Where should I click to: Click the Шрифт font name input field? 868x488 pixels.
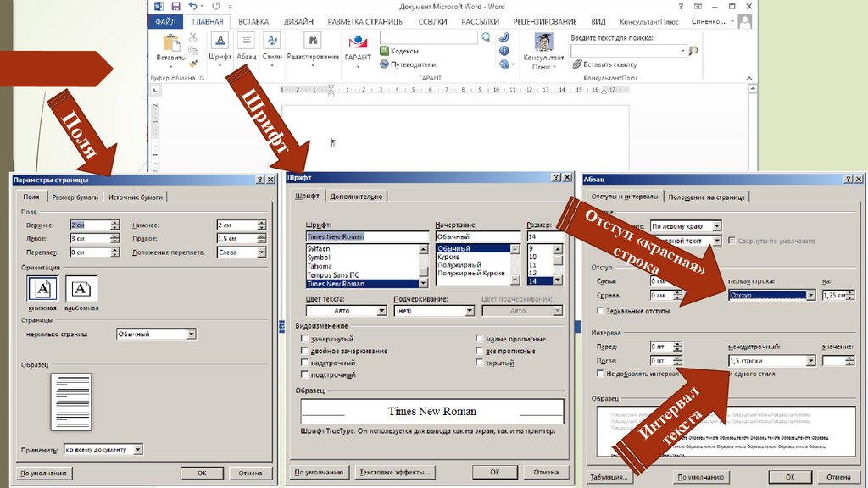coord(367,237)
